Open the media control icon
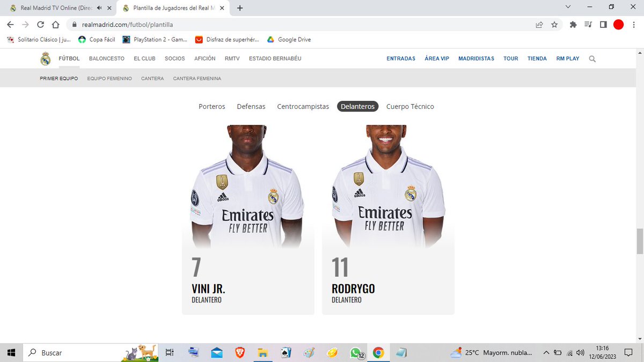Viewport: 644px width, 362px height. pyautogui.click(x=588, y=25)
